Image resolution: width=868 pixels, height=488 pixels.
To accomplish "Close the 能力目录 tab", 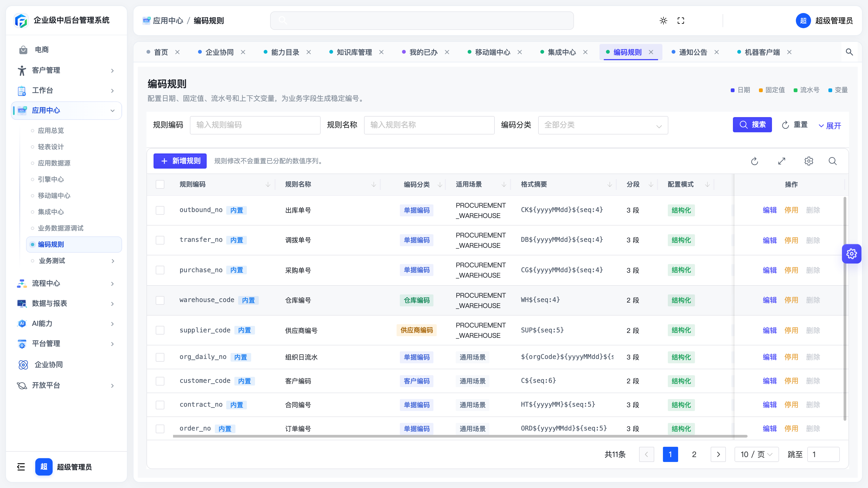I will pos(309,52).
